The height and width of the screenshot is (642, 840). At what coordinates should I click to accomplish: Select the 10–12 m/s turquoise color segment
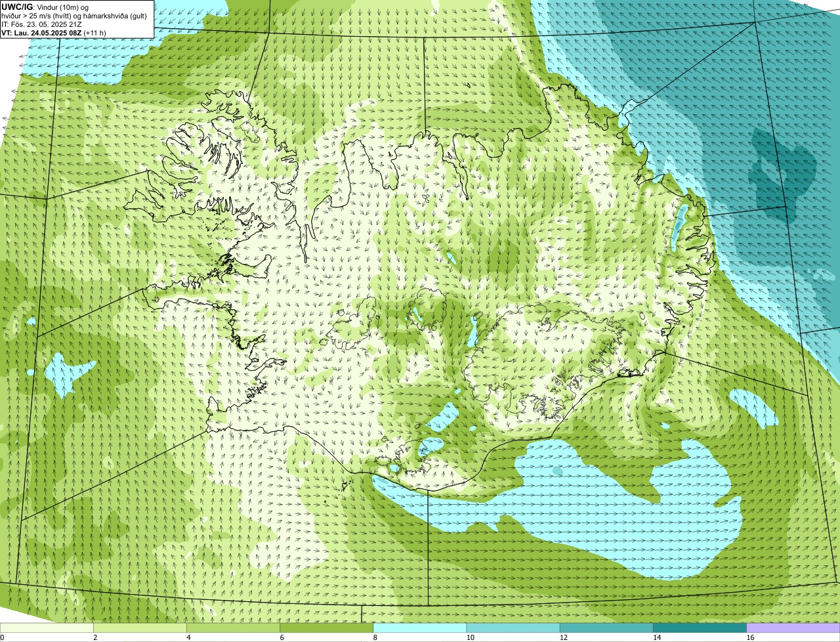pos(513,628)
